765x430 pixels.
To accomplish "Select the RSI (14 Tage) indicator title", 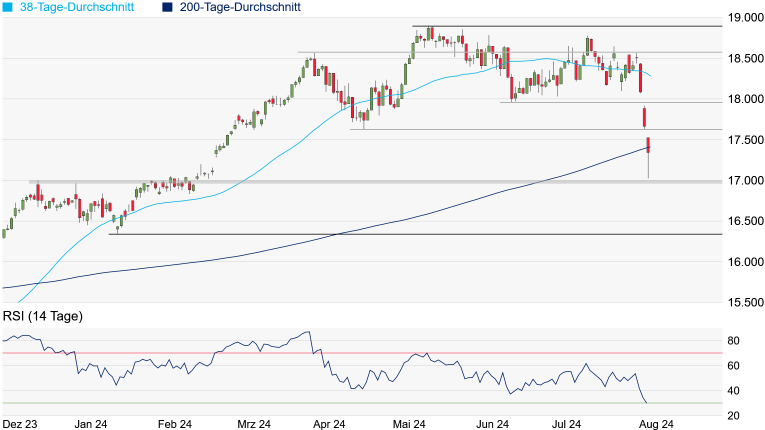I will click(x=42, y=317).
